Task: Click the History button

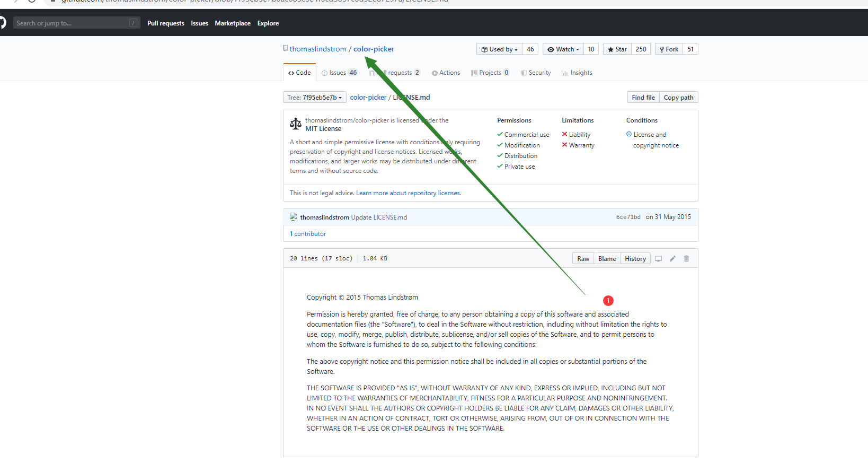Action: (635, 259)
